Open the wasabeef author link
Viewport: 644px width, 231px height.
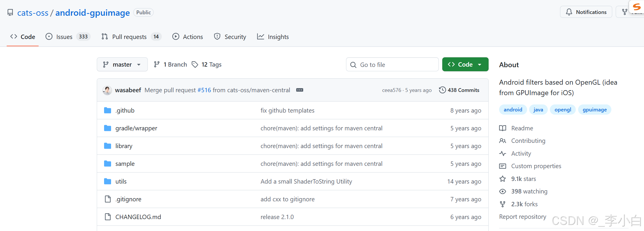point(128,90)
